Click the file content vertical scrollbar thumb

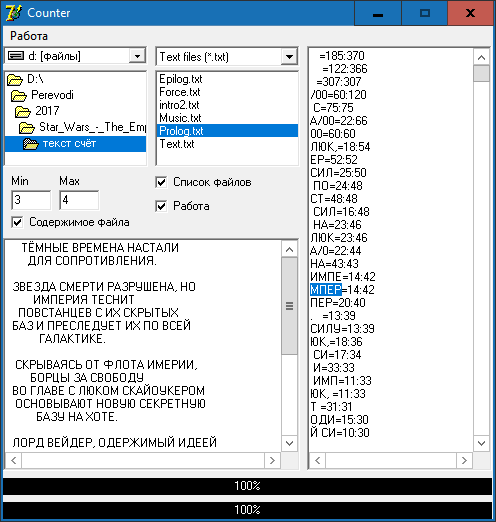[x=289, y=306]
